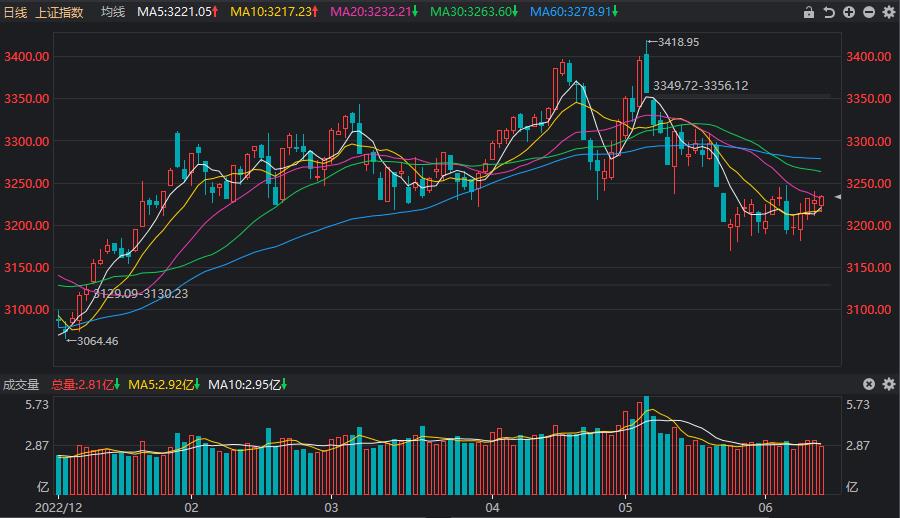
Task: Click the 3418.95 high price marker
Action: click(x=678, y=42)
